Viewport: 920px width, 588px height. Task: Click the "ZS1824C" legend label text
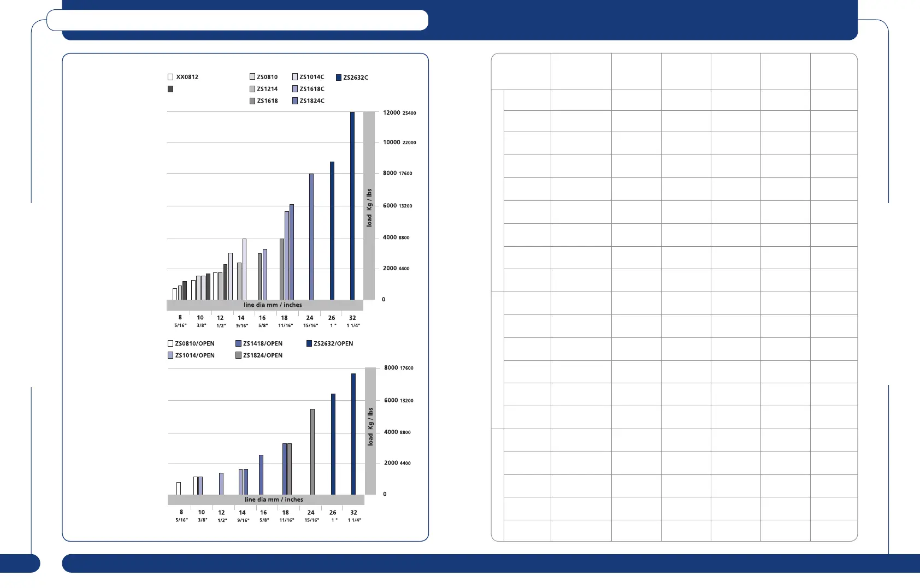tap(312, 101)
